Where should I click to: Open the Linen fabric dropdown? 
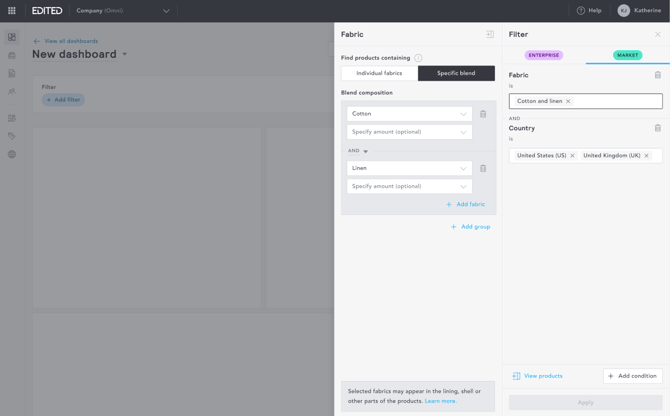pos(409,168)
